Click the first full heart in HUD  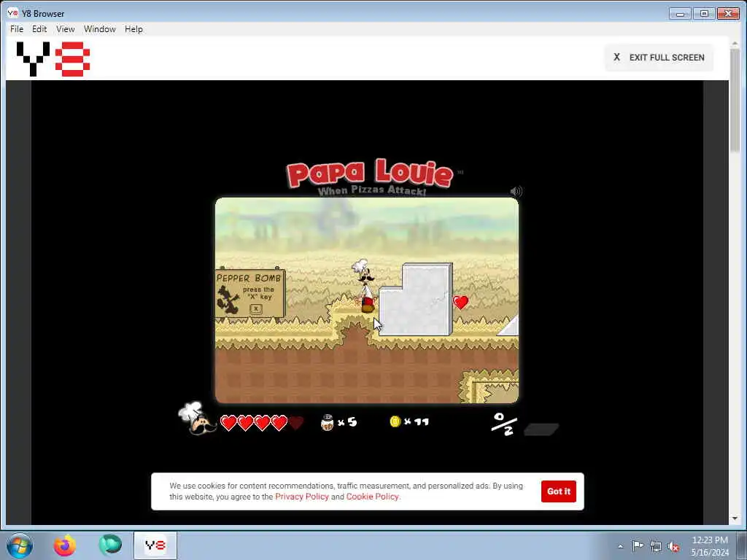click(228, 423)
